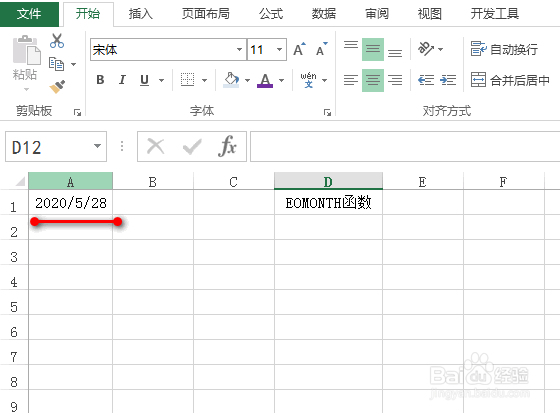Toggle center horizontal alignment
Screen dimensions: 560x413
point(373,80)
